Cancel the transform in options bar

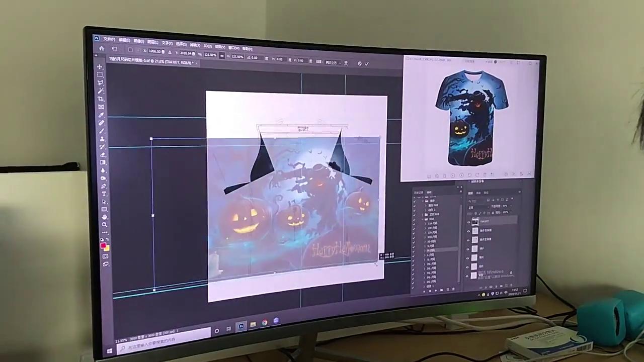[x=360, y=64]
